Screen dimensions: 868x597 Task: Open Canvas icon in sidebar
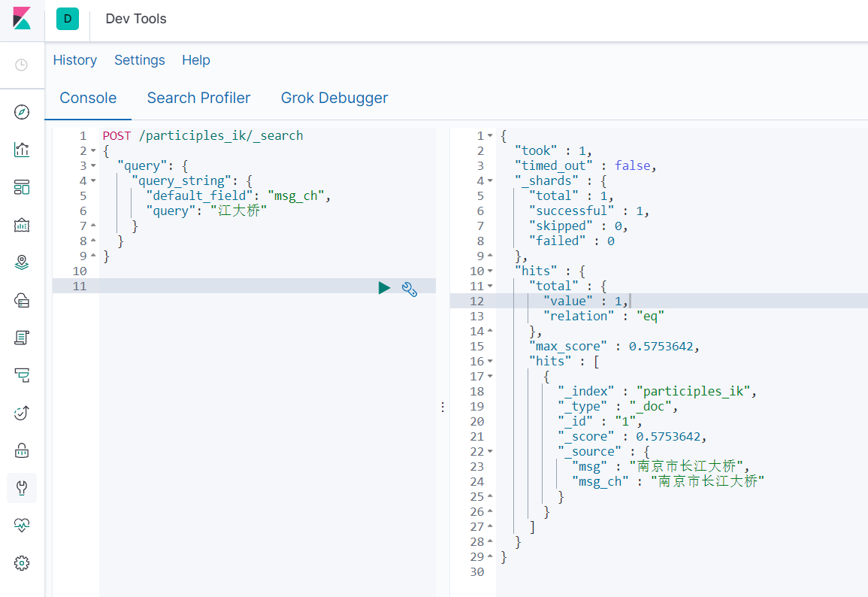point(22,225)
